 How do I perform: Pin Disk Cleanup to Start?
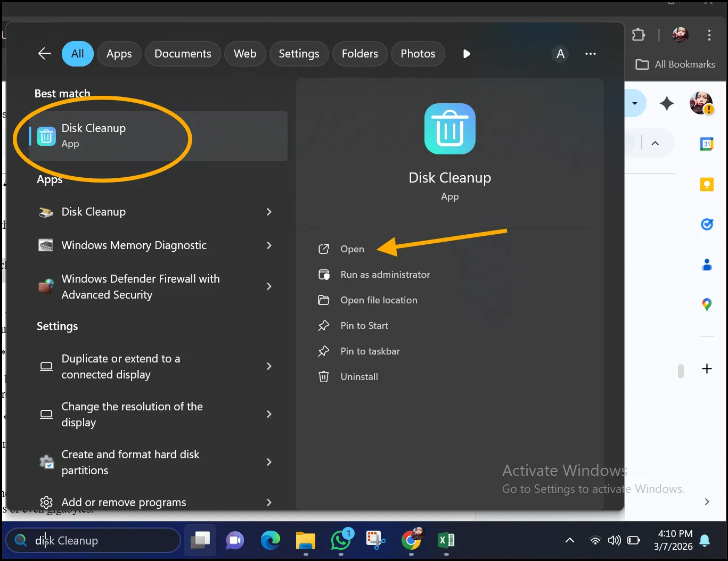(364, 325)
